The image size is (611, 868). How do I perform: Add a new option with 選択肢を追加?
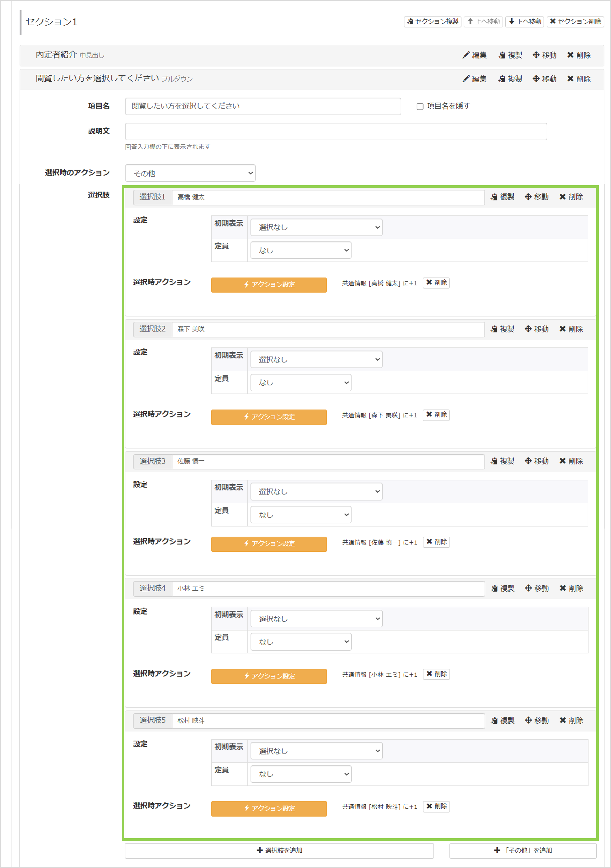click(x=279, y=850)
